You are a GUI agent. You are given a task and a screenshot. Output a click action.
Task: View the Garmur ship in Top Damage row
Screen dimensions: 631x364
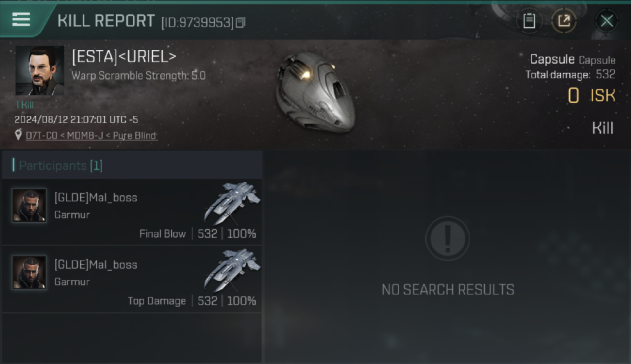[232, 269]
